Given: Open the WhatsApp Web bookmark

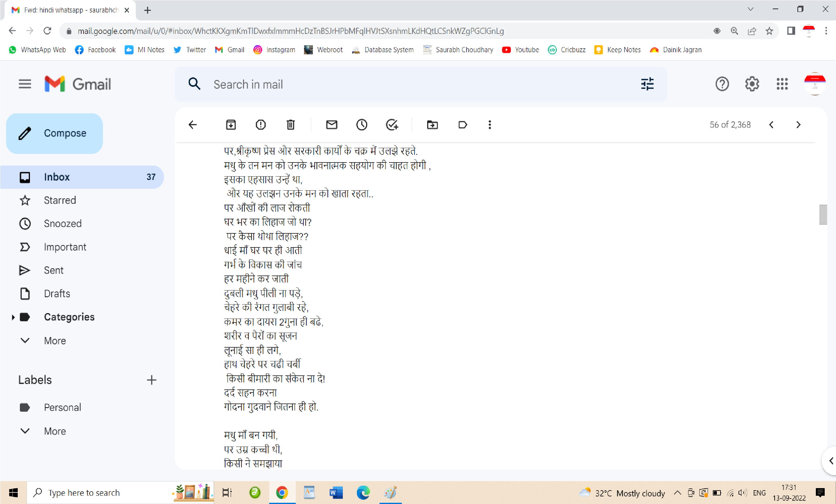Looking at the screenshot, I should [x=37, y=49].
